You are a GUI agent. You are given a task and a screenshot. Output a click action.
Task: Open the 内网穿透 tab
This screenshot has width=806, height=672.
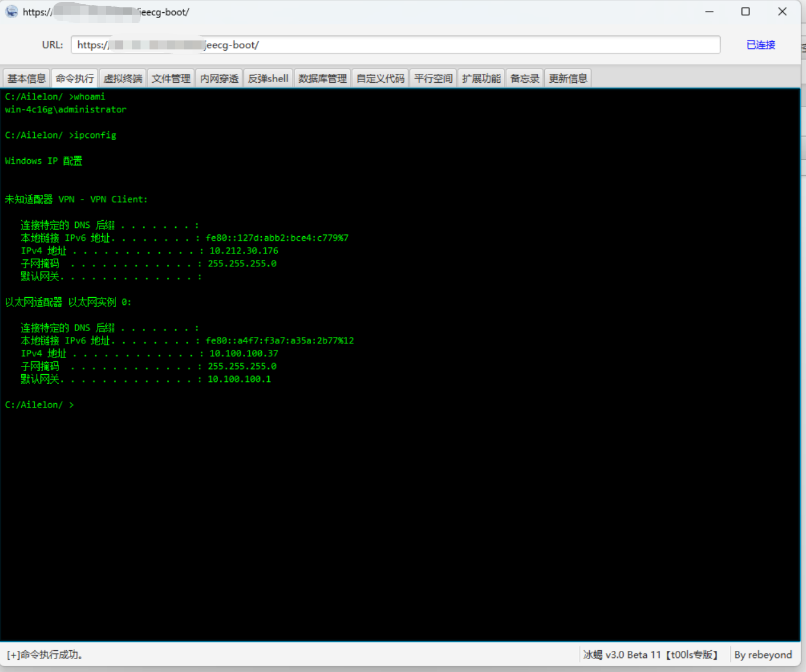tap(219, 78)
